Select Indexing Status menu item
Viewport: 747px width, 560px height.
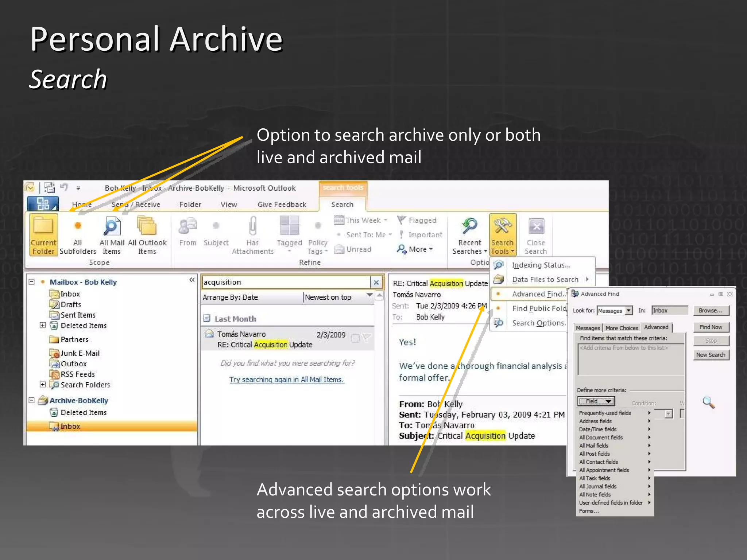(543, 265)
